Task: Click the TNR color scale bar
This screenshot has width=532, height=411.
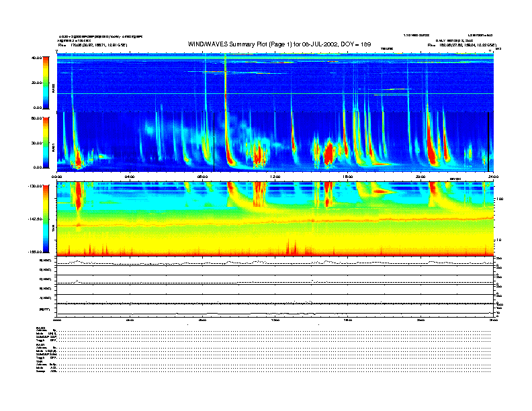Action: tap(46, 219)
